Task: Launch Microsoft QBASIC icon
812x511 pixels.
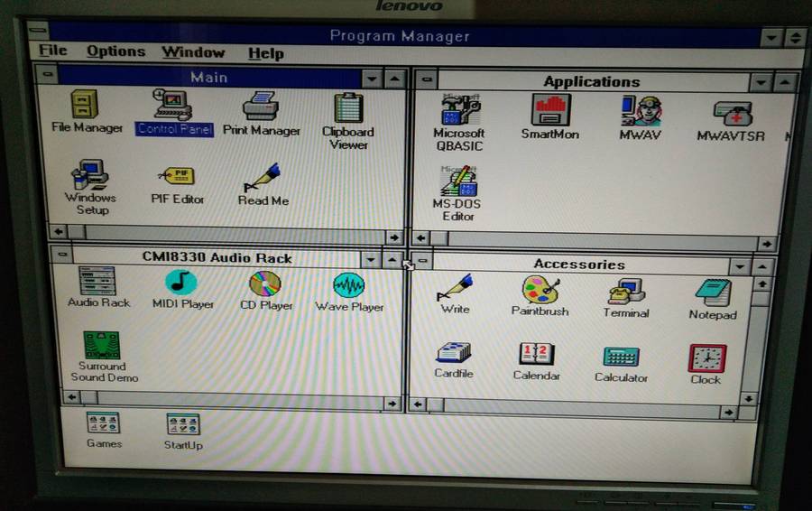Action: pyautogui.click(x=459, y=124)
